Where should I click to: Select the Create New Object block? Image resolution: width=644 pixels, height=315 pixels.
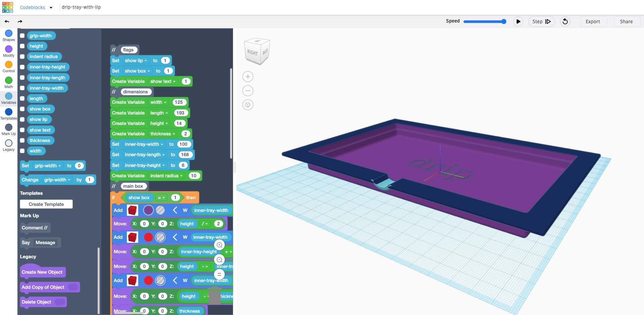pyautogui.click(x=43, y=271)
